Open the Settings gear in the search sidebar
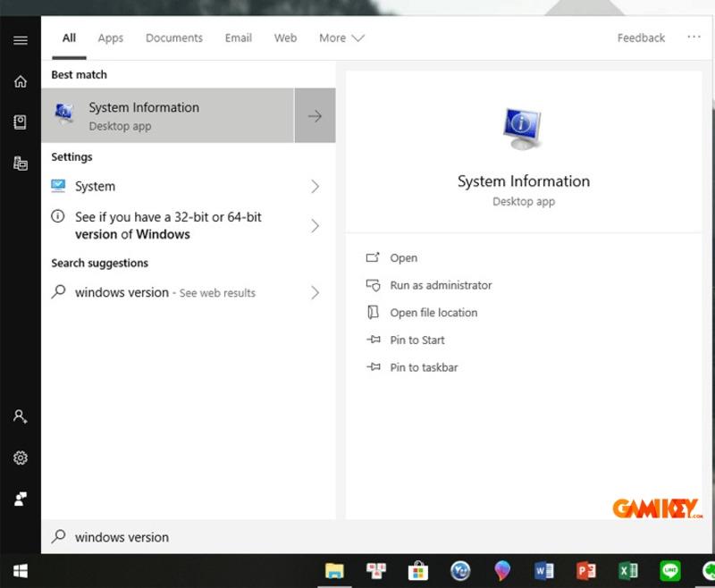 [x=20, y=458]
